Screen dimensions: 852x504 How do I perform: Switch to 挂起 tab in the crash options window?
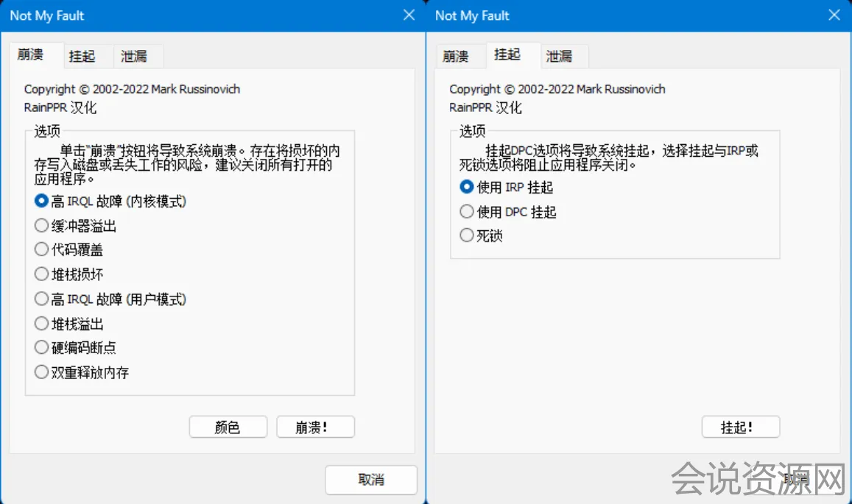[x=82, y=56]
